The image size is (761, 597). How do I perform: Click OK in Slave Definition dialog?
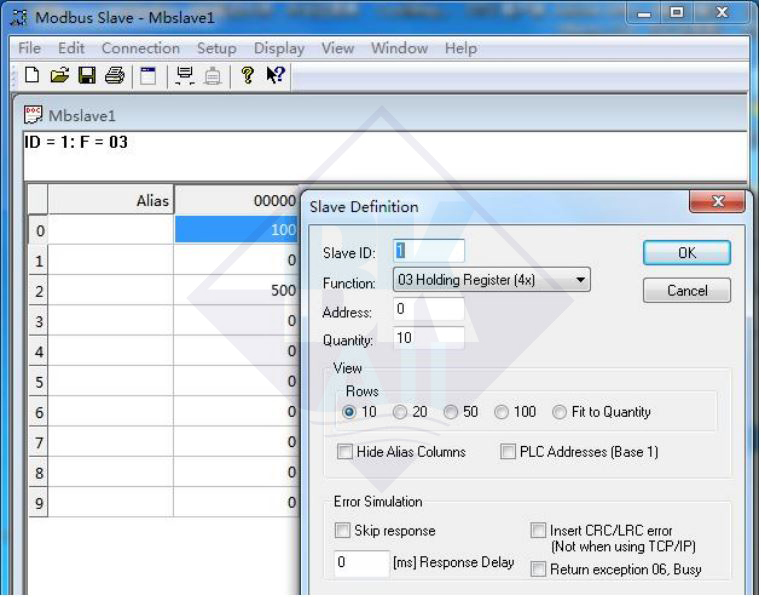pyautogui.click(x=687, y=253)
